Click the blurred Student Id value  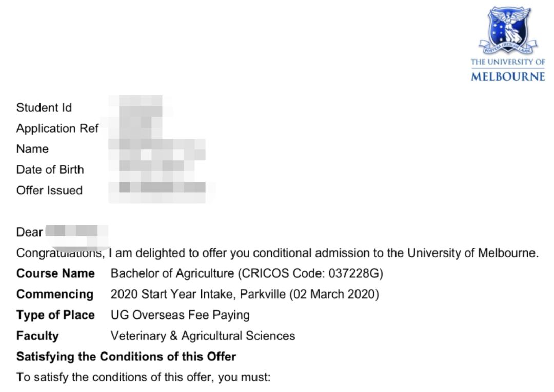click(x=141, y=106)
